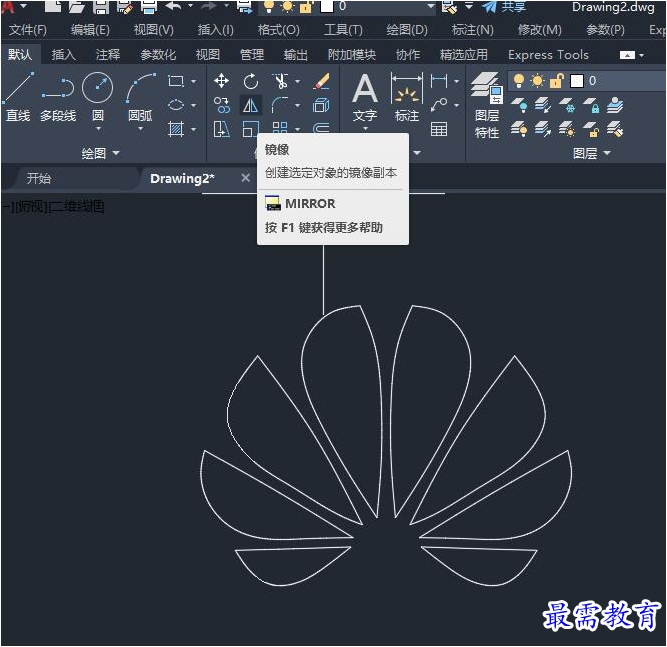Screen dimensions: 667x647
Task: Click the Erase tool eraser icon
Action: click(x=321, y=81)
